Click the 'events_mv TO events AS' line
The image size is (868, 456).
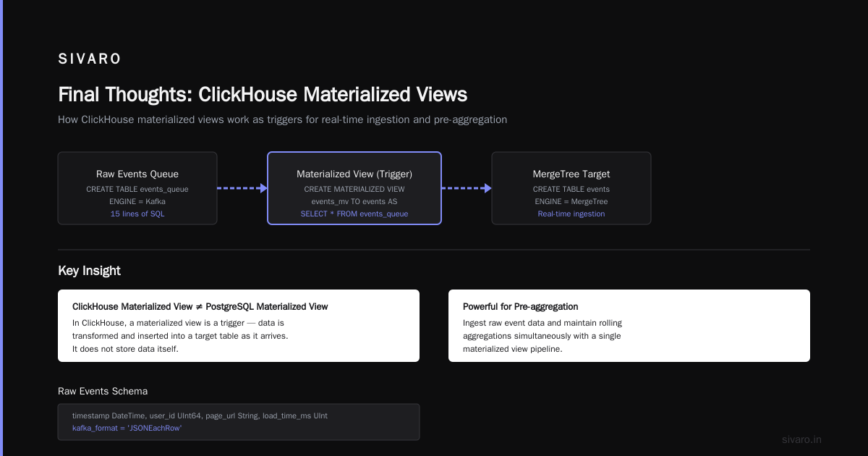(x=354, y=201)
